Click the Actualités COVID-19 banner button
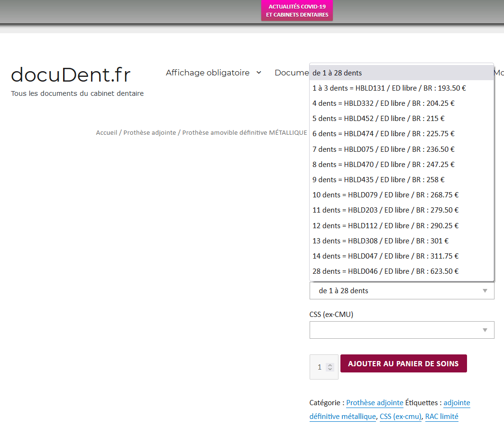Image resolution: width=504 pixels, height=427 pixels. [297, 10]
